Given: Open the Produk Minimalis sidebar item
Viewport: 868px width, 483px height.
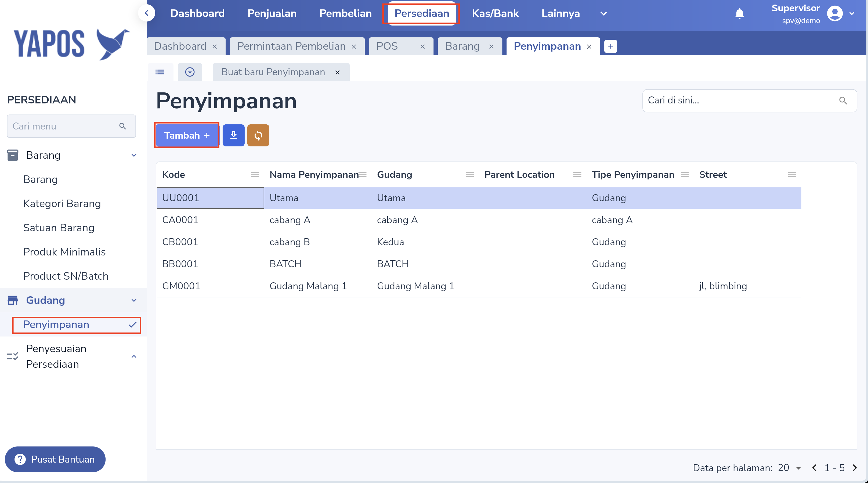Looking at the screenshot, I should point(64,252).
